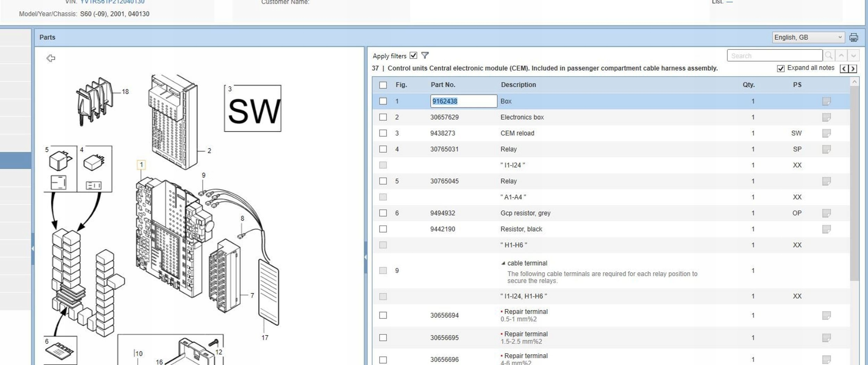Click inside the parts Search field
Viewport: 868px width, 365px height.
774,56
